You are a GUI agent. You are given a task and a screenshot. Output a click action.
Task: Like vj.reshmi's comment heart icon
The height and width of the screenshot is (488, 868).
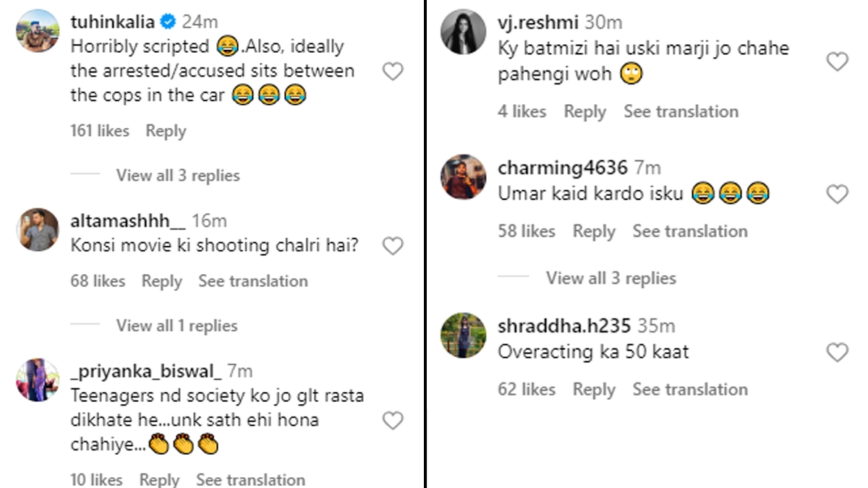coord(837,61)
